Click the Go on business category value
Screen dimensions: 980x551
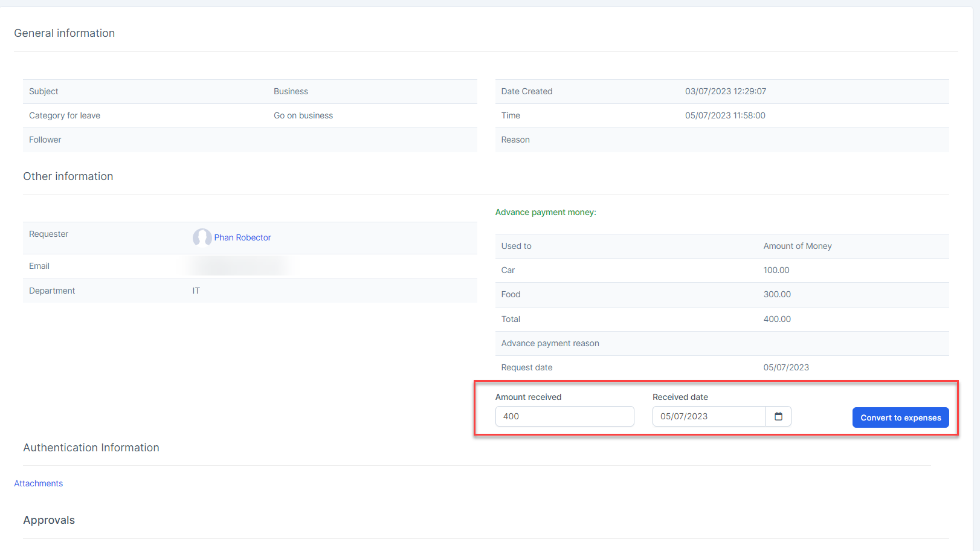(303, 115)
